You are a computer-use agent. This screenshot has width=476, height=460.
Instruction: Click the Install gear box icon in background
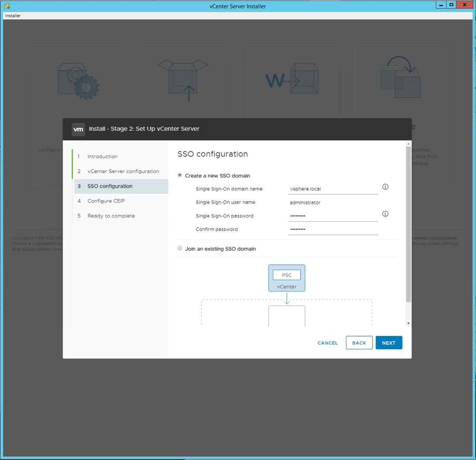[78, 81]
